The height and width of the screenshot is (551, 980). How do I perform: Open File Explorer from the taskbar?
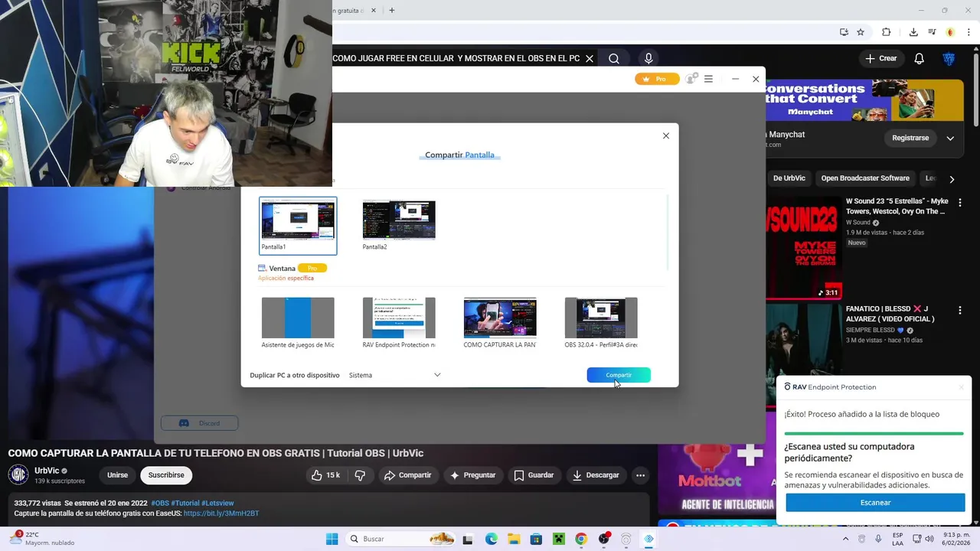[x=514, y=539]
